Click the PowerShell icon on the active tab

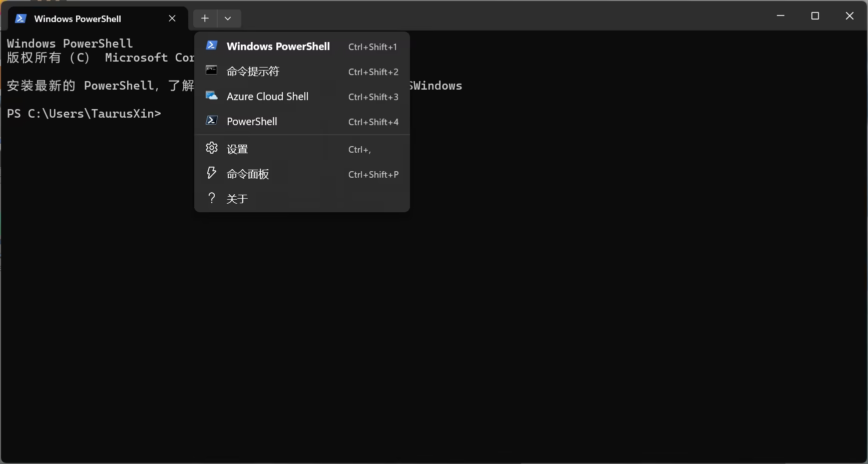click(21, 19)
